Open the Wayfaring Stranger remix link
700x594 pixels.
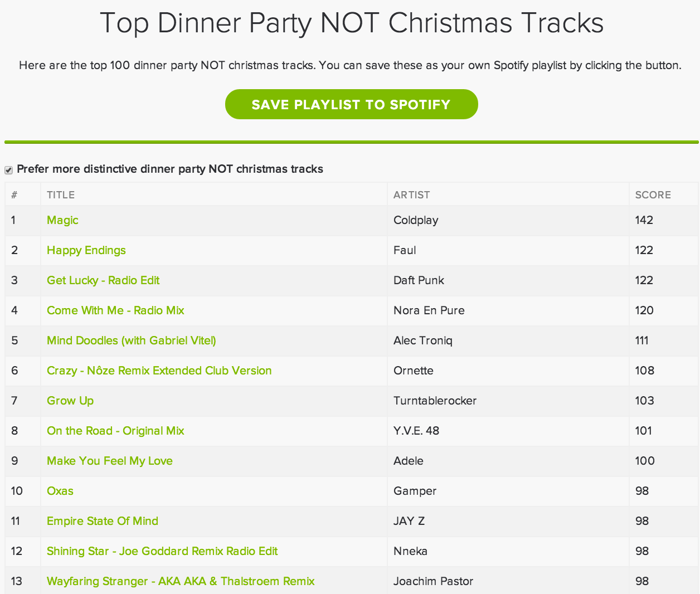coord(181,581)
